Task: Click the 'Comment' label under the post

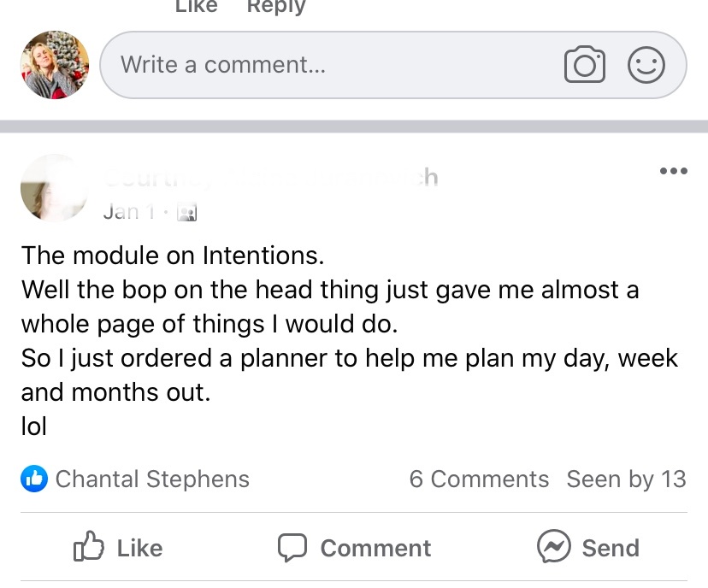Action: tap(375, 548)
